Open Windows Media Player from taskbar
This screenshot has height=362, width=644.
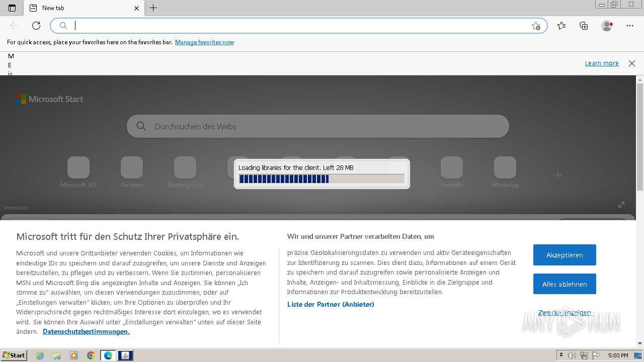74,355
